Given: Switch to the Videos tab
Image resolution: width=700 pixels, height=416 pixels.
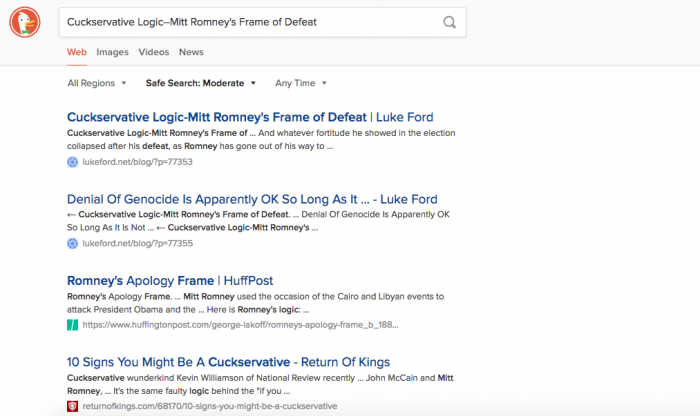Looking at the screenshot, I should pos(154,52).
